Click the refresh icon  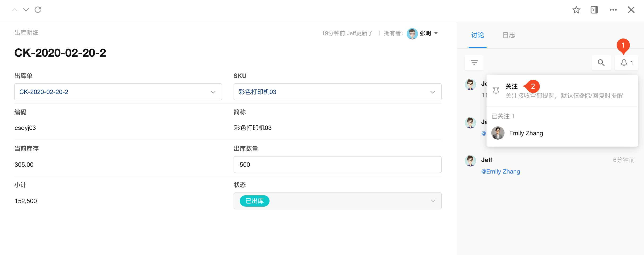[38, 10]
